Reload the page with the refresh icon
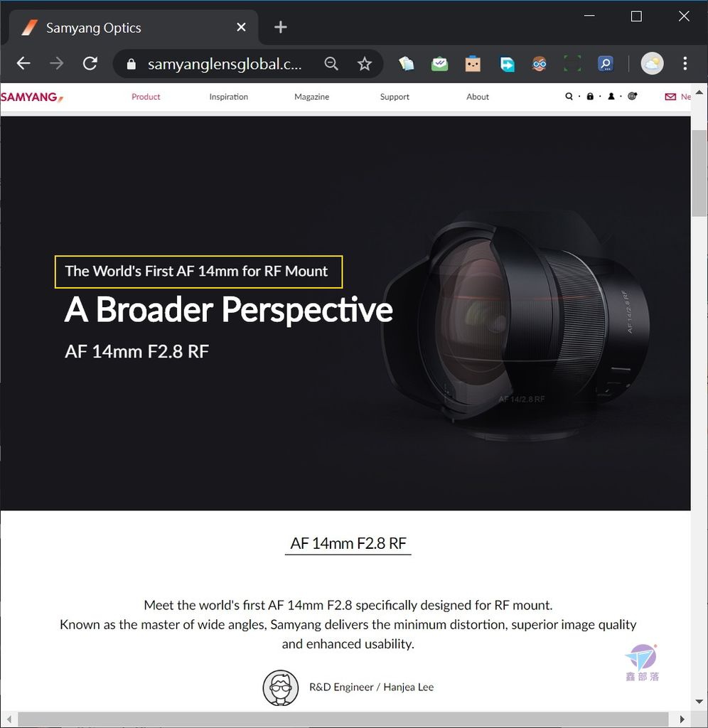708x728 pixels. tap(90, 63)
